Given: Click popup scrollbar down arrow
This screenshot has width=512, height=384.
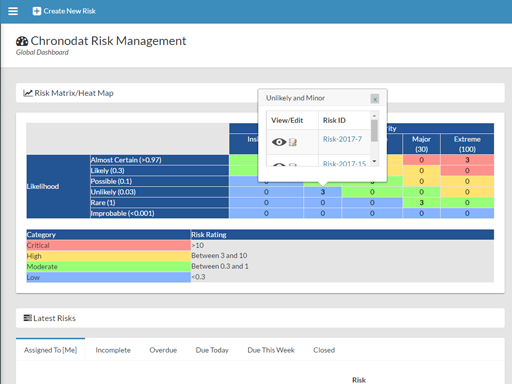Looking at the screenshot, I should 374,161.
